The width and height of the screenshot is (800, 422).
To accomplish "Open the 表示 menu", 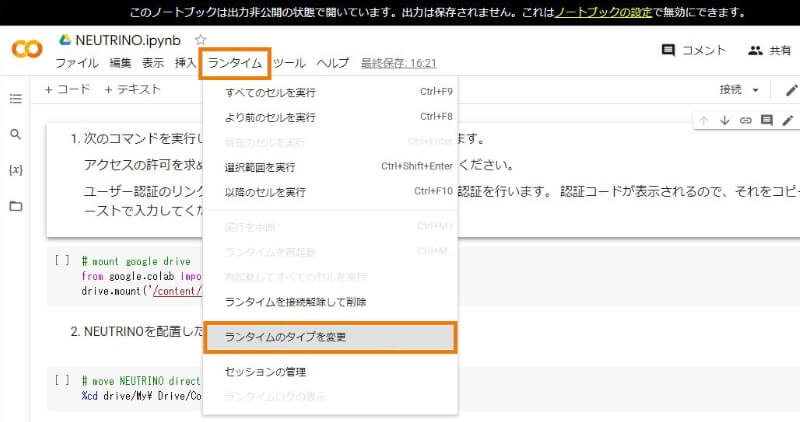I will (153, 63).
